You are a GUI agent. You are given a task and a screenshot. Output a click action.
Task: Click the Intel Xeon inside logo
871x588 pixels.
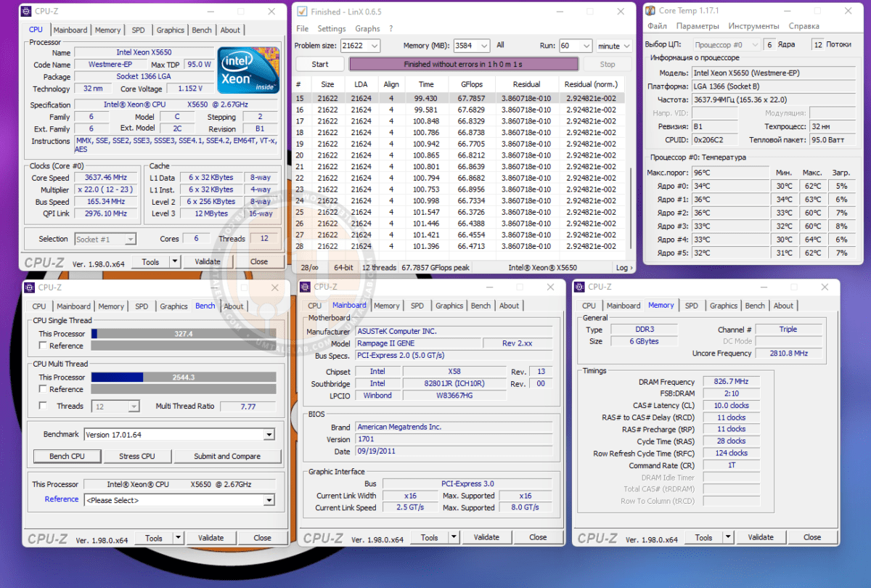click(248, 70)
